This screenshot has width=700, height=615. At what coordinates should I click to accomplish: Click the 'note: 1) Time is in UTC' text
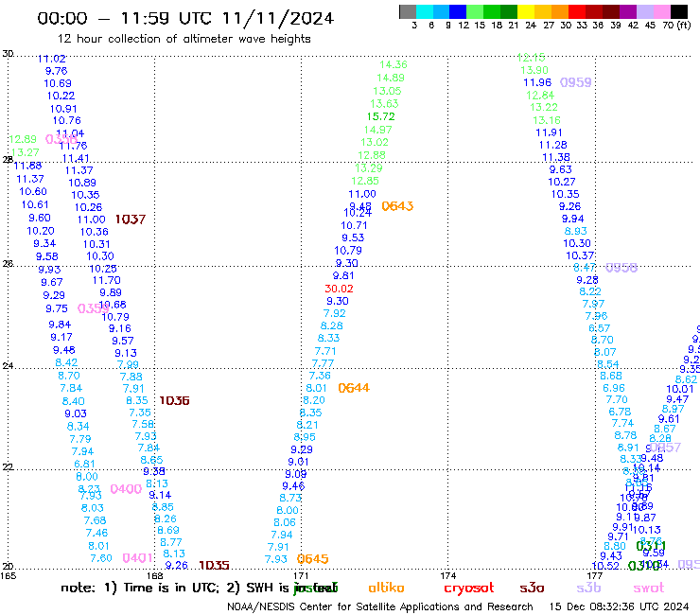click(x=140, y=588)
